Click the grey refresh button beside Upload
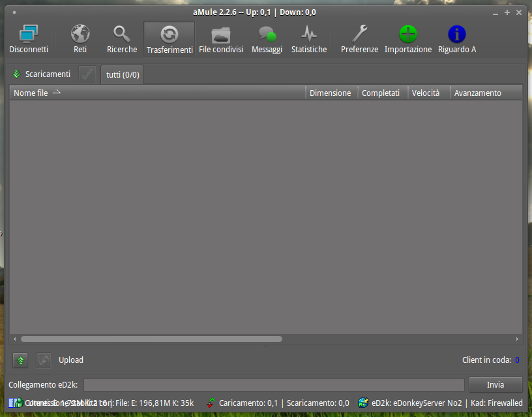The width and height of the screenshot is (532, 417). point(44,360)
